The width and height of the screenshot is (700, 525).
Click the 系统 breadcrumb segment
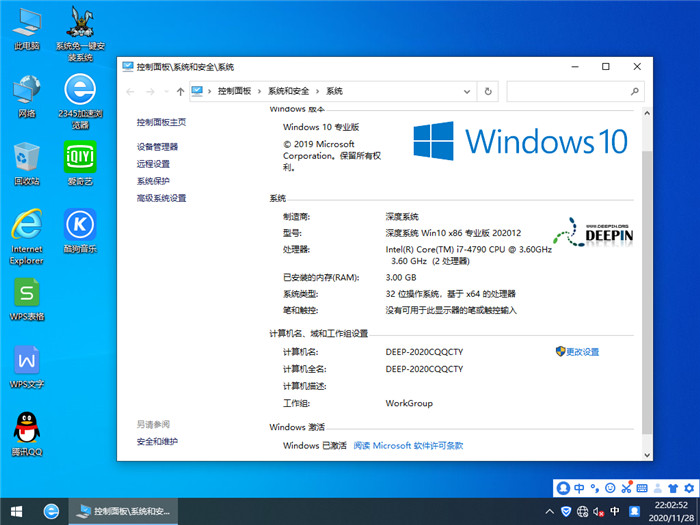(334, 91)
